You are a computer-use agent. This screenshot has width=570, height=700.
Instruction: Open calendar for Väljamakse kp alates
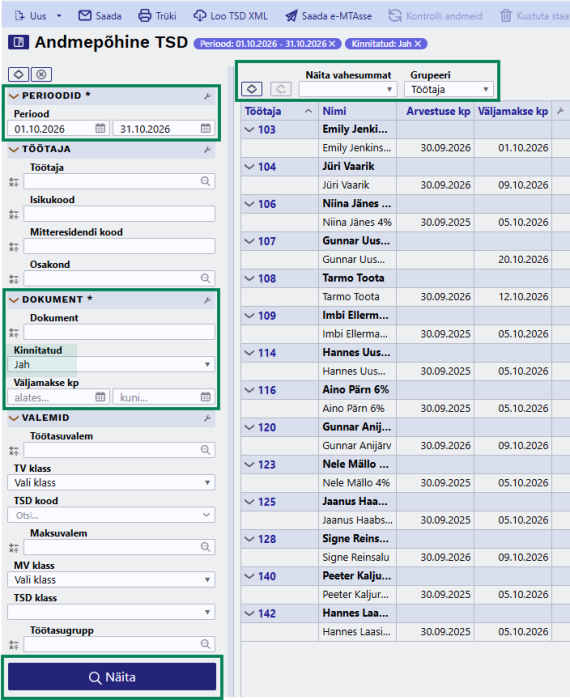[100, 396]
